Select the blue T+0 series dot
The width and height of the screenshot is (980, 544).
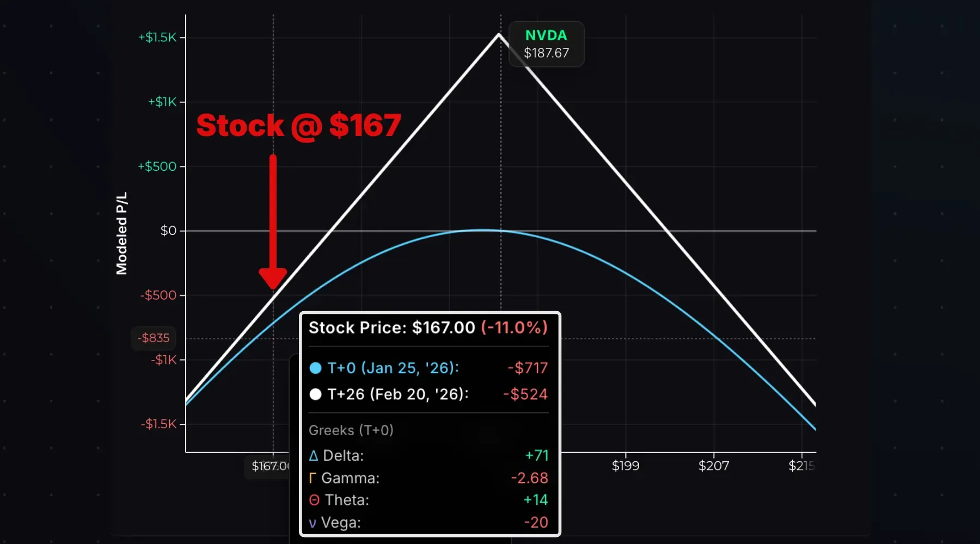pyautogui.click(x=316, y=368)
